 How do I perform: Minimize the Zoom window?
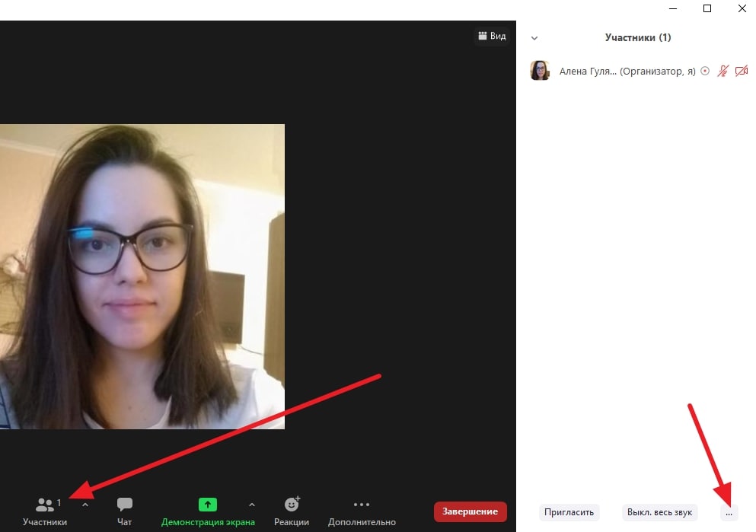click(x=673, y=8)
